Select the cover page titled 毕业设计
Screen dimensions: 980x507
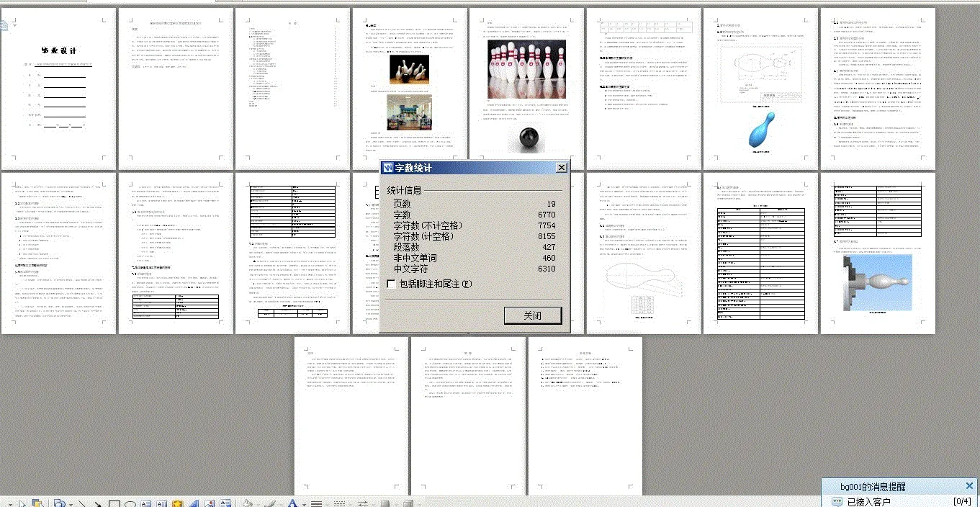coord(59,89)
